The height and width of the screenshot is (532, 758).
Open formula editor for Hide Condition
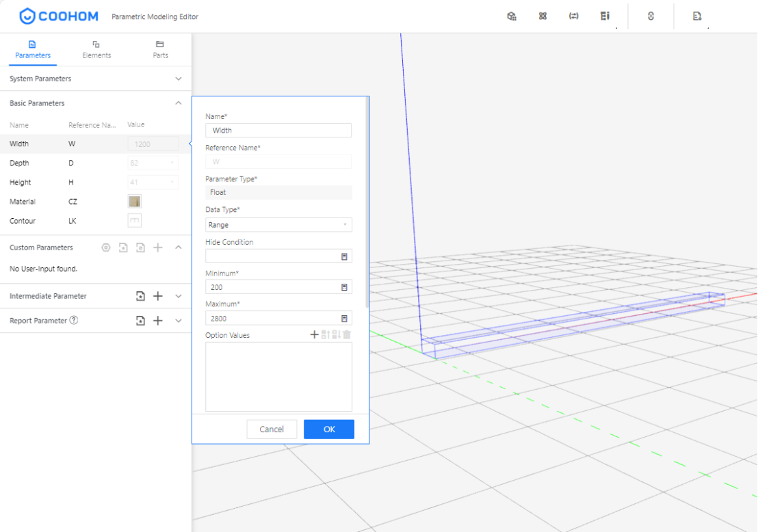click(344, 256)
